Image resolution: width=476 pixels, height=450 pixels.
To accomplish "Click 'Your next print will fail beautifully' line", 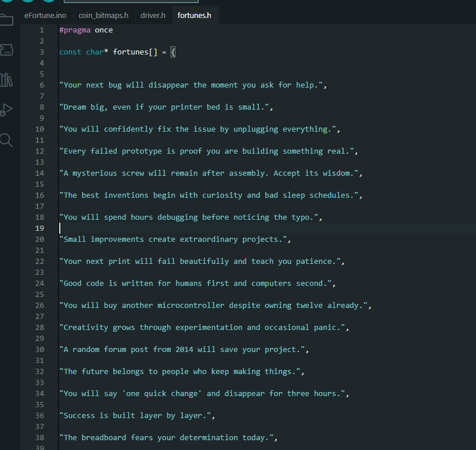I will coord(202,262).
